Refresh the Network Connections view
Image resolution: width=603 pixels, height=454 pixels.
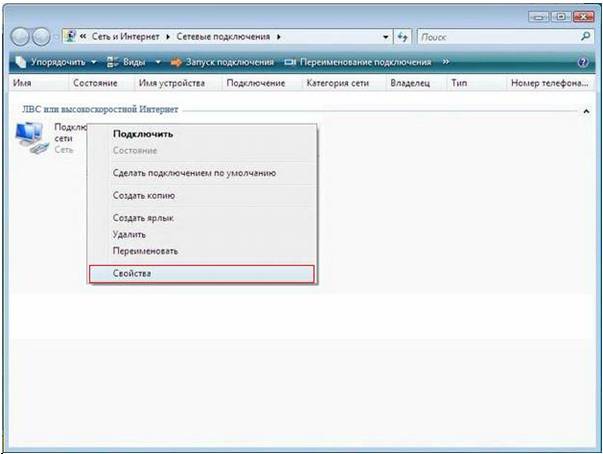pos(402,37)
